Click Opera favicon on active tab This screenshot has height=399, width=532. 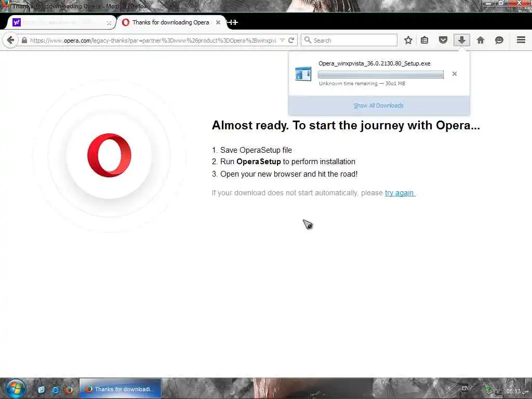tap(126, 22)
